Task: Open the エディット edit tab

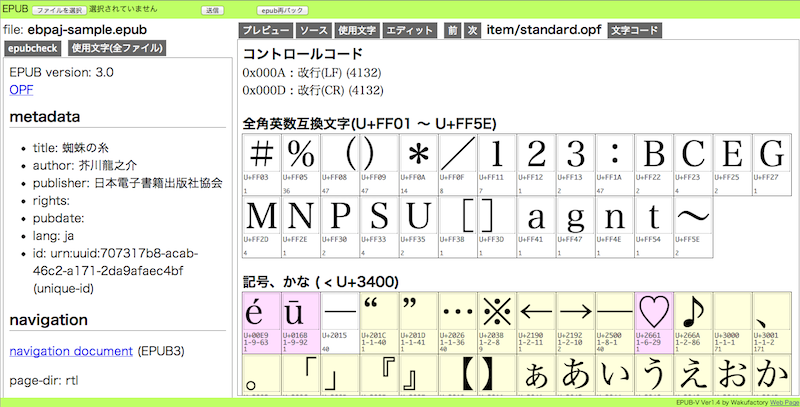Action: pyautogui.click(x=409, y=31)
